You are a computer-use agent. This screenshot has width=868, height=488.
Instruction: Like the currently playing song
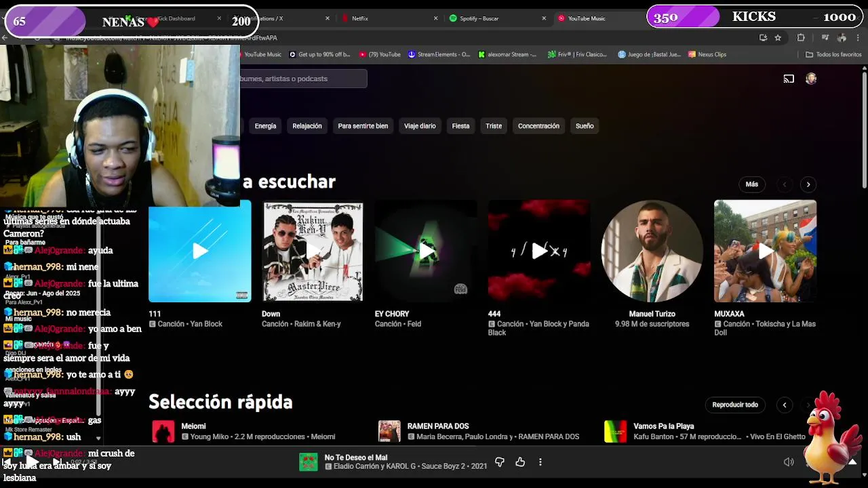520,462
